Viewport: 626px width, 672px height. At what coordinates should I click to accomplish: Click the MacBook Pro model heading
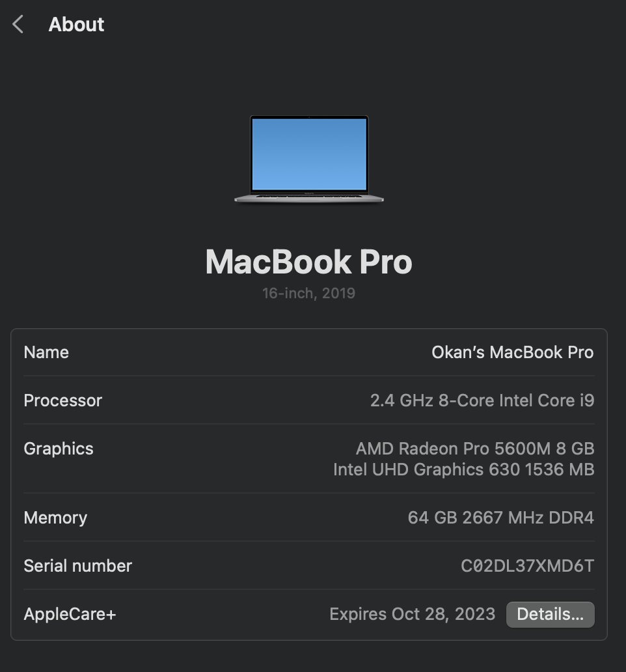pos(308,262)
